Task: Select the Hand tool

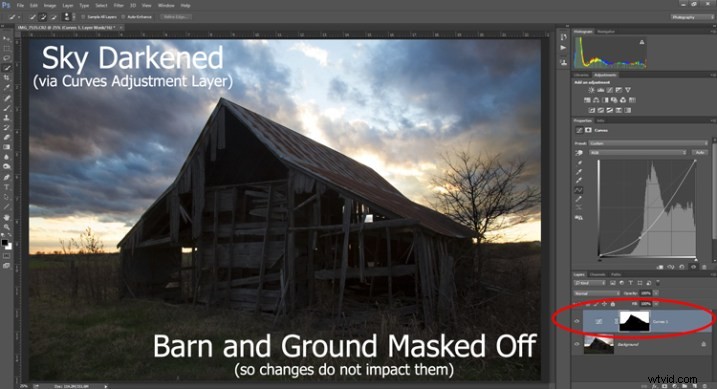Action: click(6, 217)
